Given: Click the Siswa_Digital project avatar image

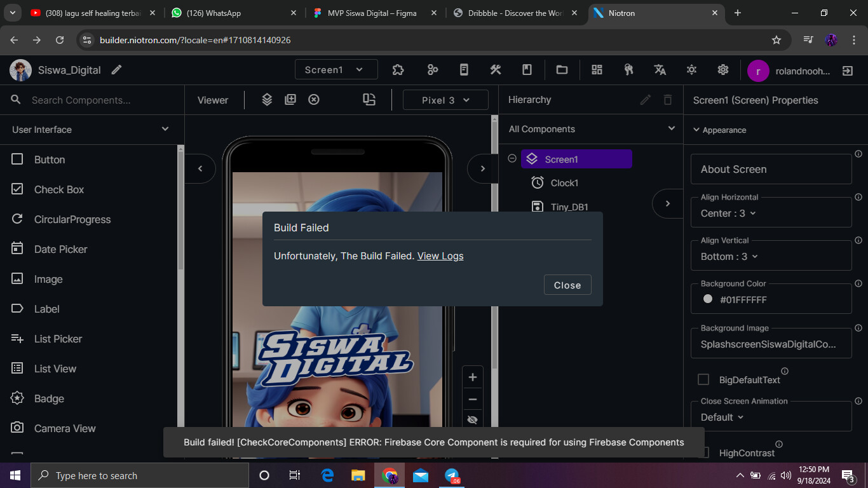Looking at the screenshot, I should tap(20, 70).
